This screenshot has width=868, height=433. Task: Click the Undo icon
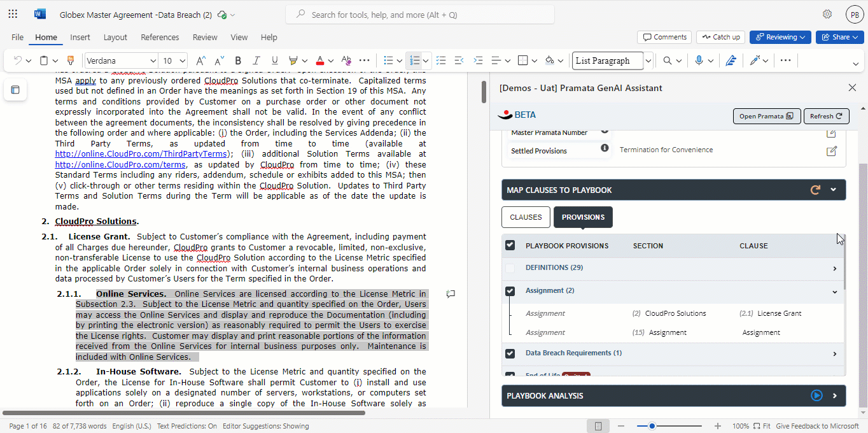pyautogui.click(x=18, y=60)
